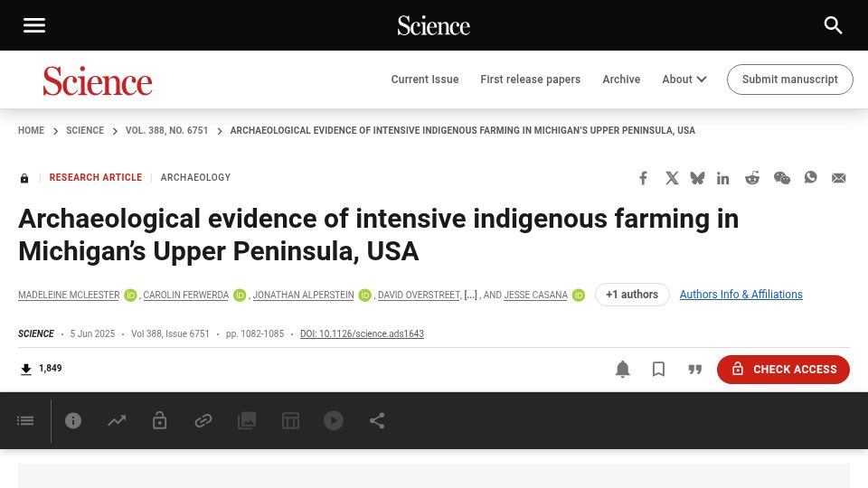Share article on Facebook
Screen dimensions: 868x488
point(643,178)
